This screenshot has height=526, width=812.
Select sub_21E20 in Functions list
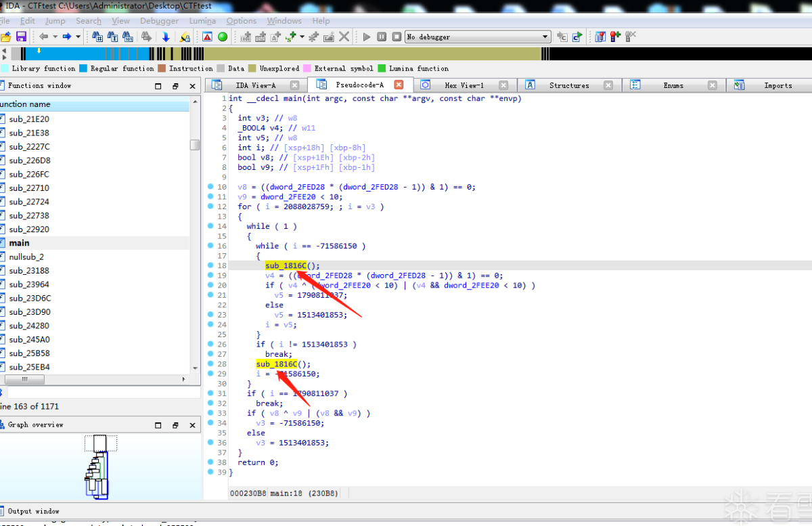tap(95, 119)
